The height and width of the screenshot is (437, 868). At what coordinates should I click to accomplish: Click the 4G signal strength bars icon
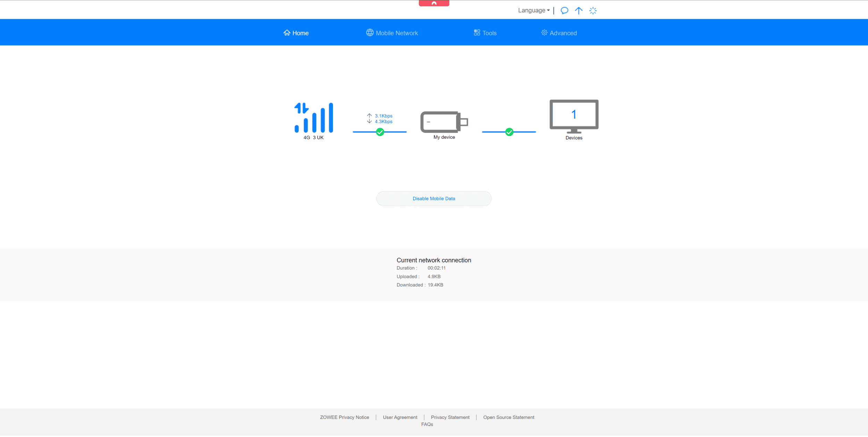(x=314, y=118)
